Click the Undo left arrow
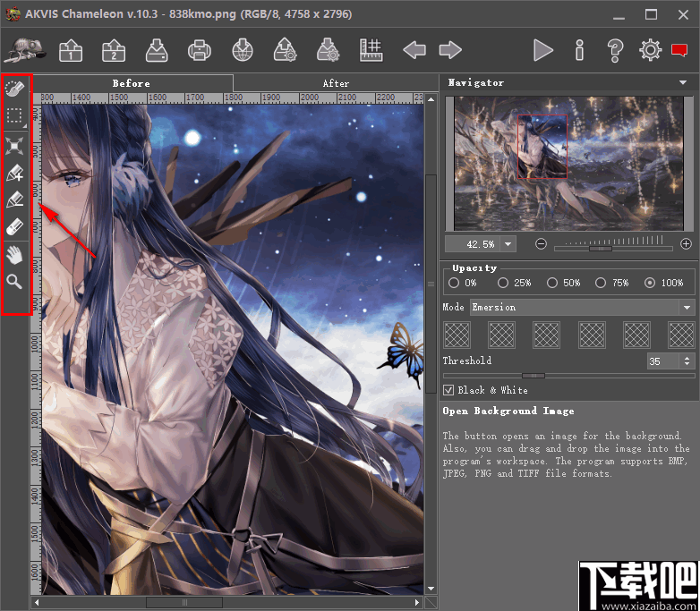The width and height of the screenshot is (700, 611). click(x=414, y=50)
